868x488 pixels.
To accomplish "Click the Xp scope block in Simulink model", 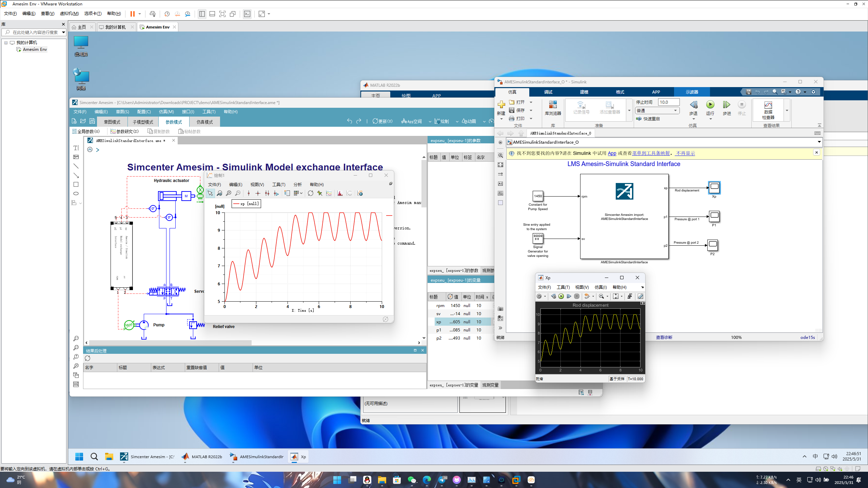I will 714,187.
